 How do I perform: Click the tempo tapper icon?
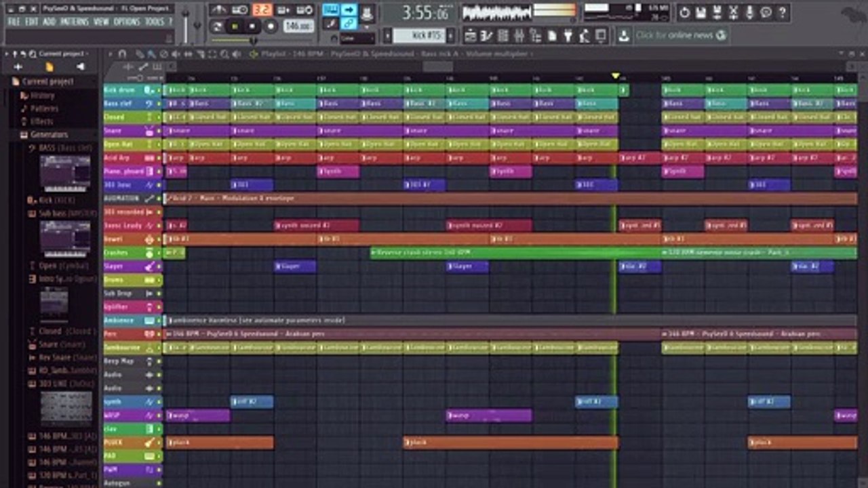pos(585,35)
